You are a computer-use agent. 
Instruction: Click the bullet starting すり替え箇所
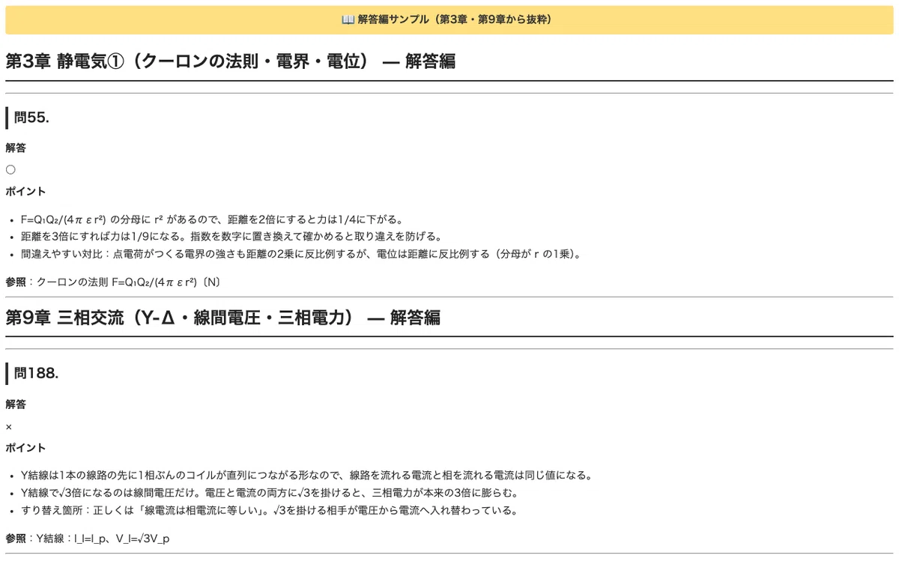coord(269,510)
